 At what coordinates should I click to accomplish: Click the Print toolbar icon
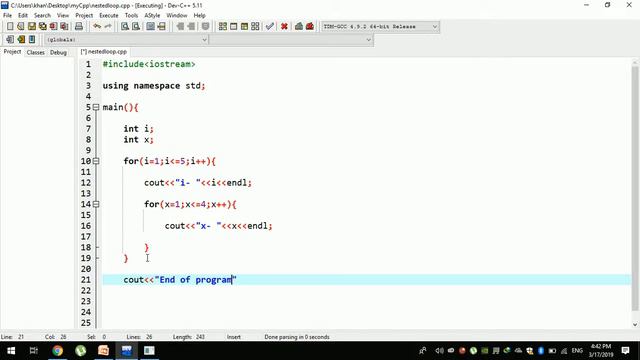pyautogui.click(x=79, y=27)
